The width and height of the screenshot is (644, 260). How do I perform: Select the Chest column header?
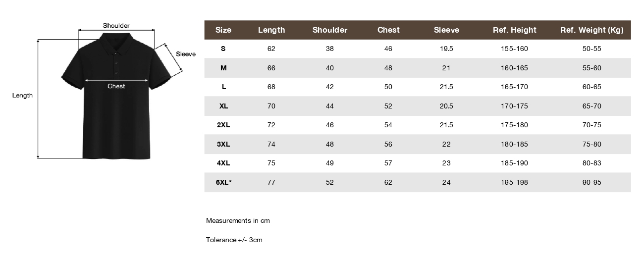388,30
